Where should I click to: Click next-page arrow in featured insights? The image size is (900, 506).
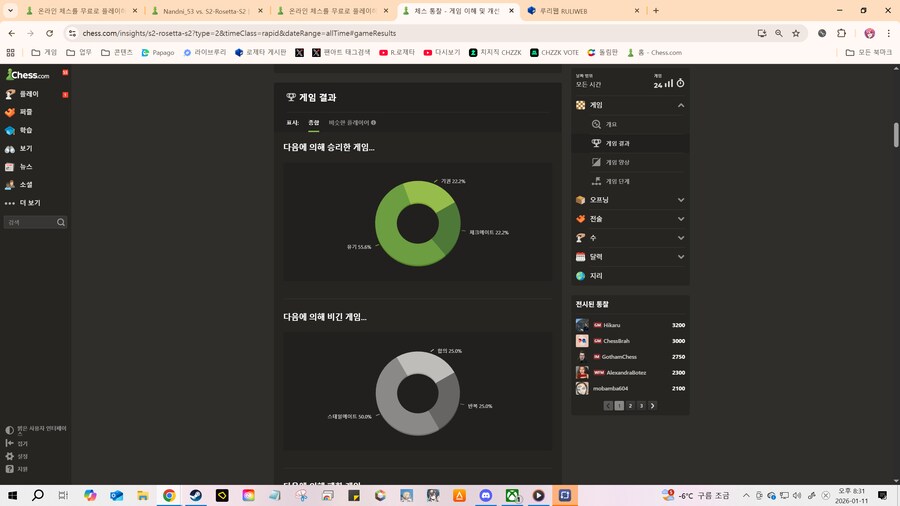click(652, 406)
